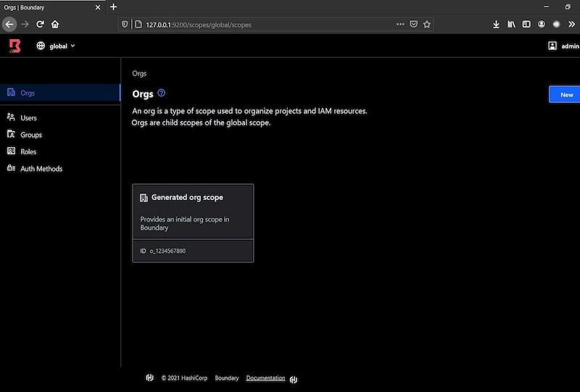Click the round extension icon in toolbar

pos(556,25)
